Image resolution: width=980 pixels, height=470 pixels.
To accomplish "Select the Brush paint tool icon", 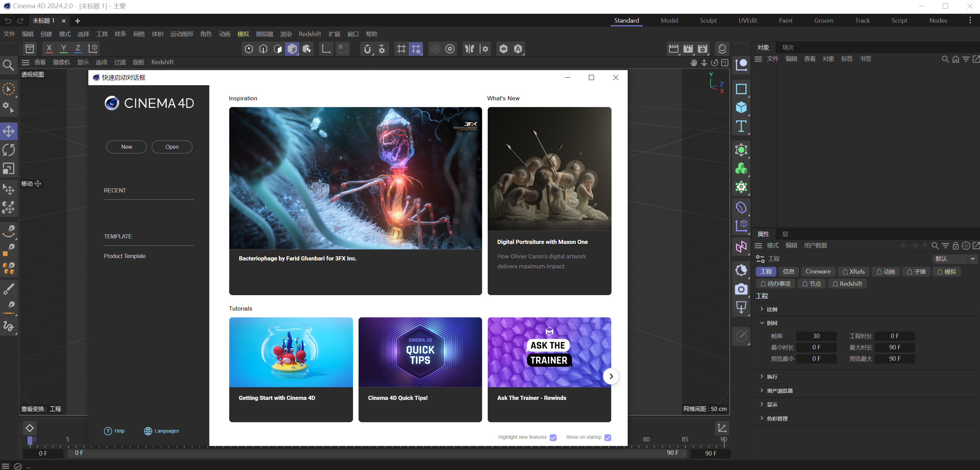I will (9, 289).
